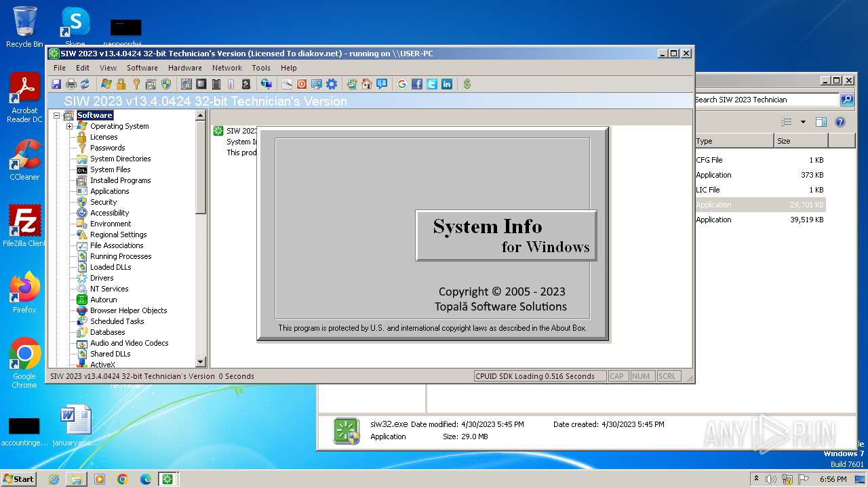
Task: Select Passwords in the tree
Action: click(107, 148)
